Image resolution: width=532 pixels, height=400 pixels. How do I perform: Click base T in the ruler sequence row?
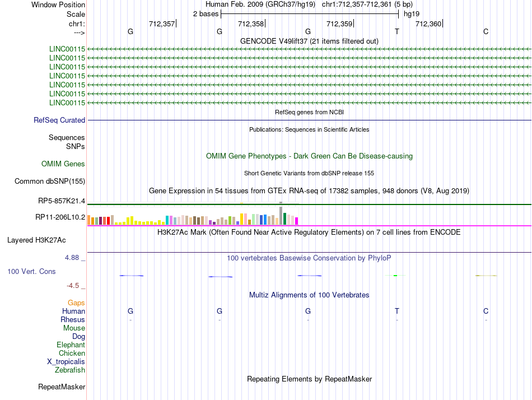coord(397,31)
